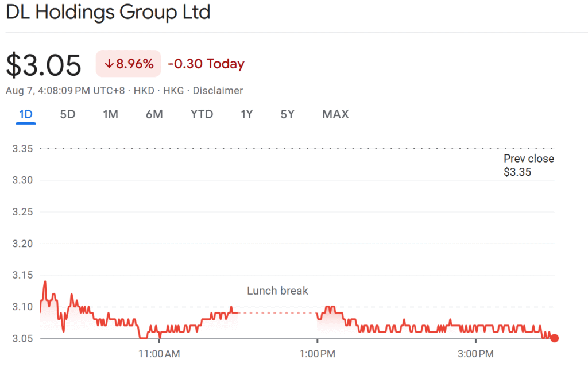The height and width of the screenshot is (367, 588).
Task: Click the 3:00 PM time axis label
Action: (x=475, y=353)
